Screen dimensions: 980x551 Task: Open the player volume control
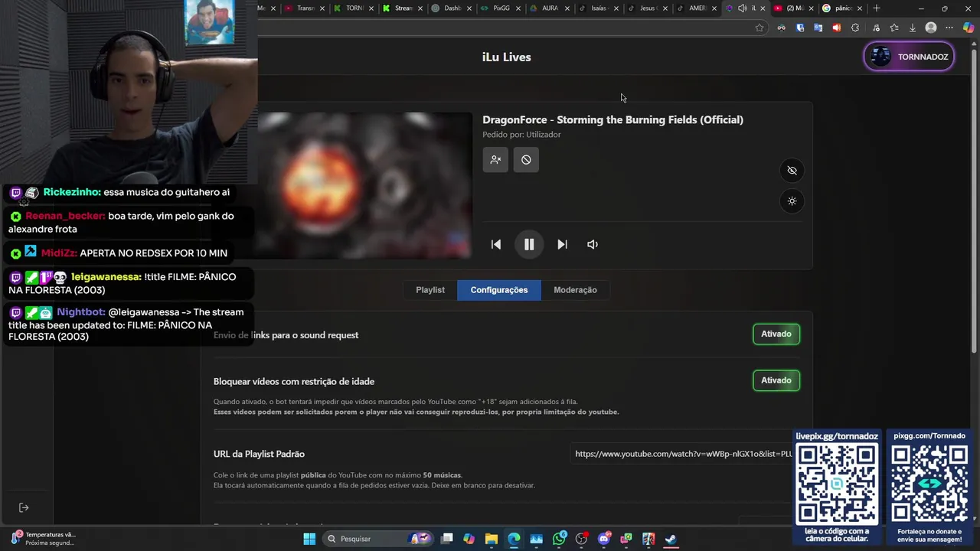point(593,244)
